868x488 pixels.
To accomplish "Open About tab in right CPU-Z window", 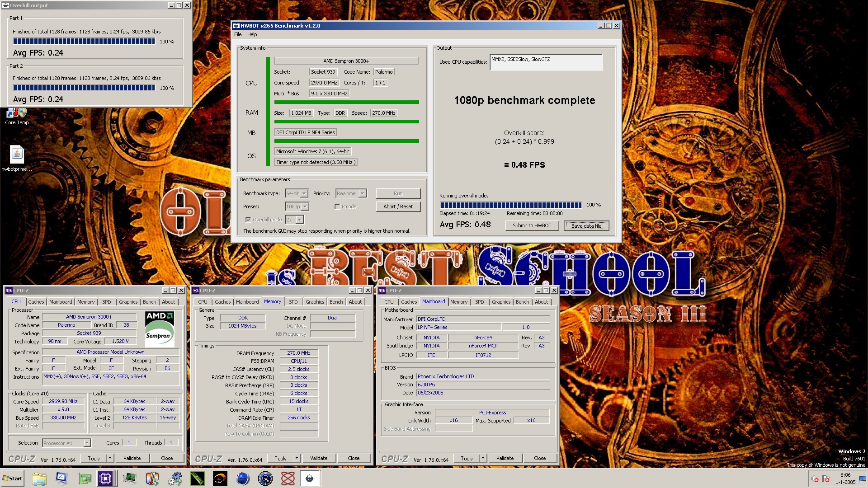I will (x=542, y=302).
